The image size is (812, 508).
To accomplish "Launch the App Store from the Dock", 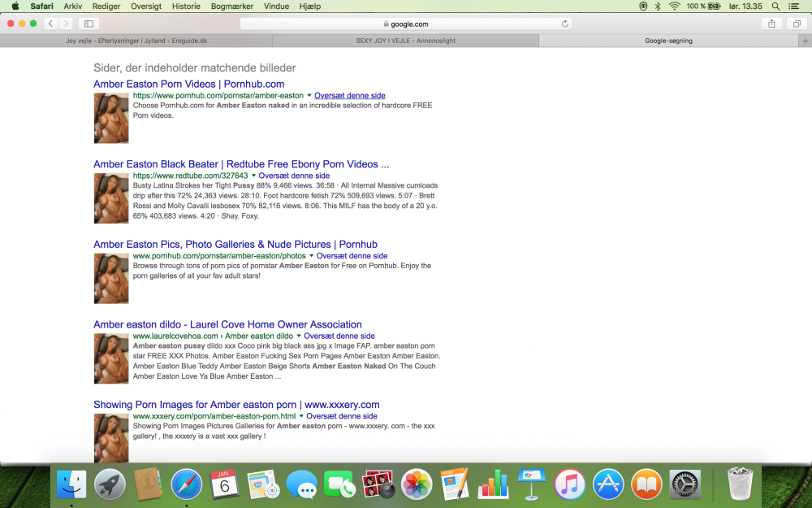I will click(608, 484).
